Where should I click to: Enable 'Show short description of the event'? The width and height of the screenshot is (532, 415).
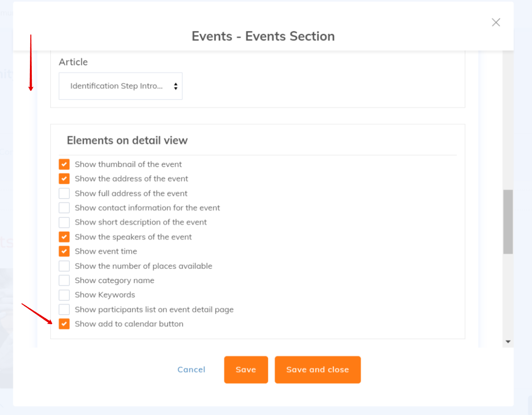(64, 222)
